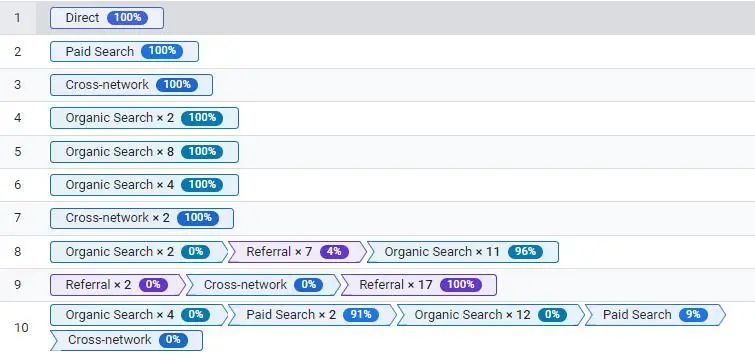
Task: Select the 100% badge on the Direct chip
Action: pos(128,18)
